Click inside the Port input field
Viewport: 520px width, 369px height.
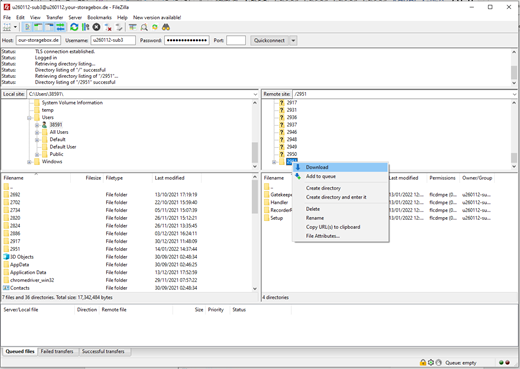tap(236, 40)
